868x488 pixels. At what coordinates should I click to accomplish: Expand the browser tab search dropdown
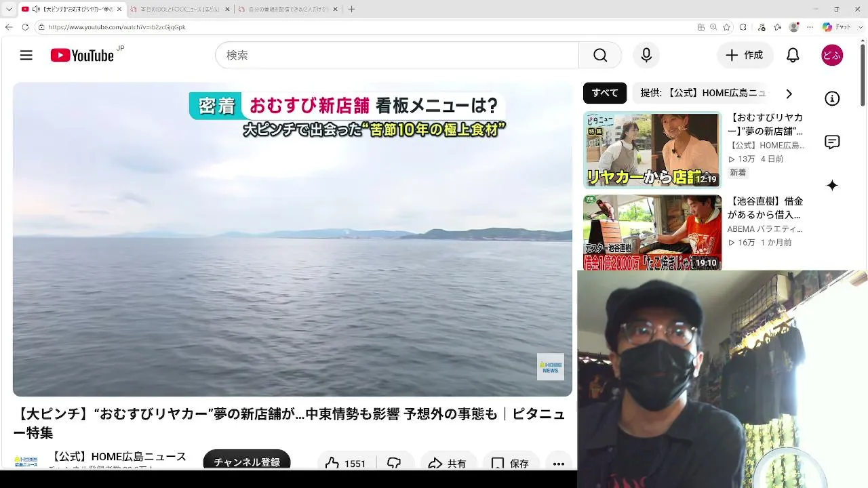tap(9, 9)
